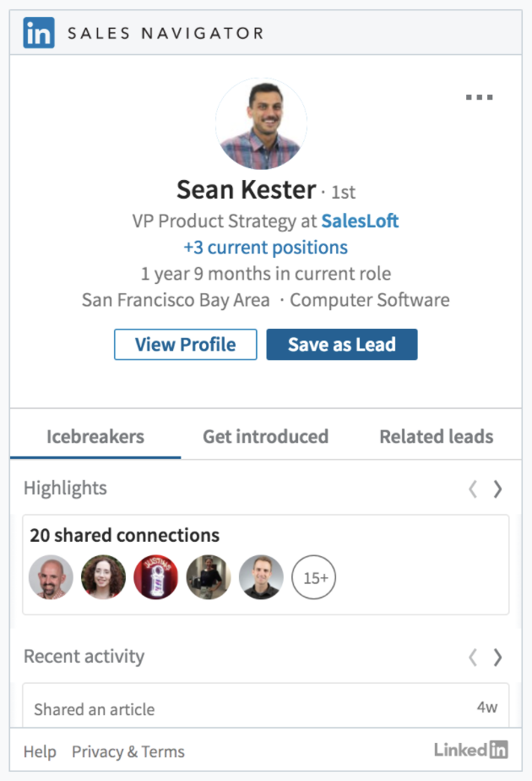Image resolution: width=532 pixels, height=781 pixels.
Task: Expand more Highlights with the right chevron
Action: pyautogui.click(x=497, y=489)
